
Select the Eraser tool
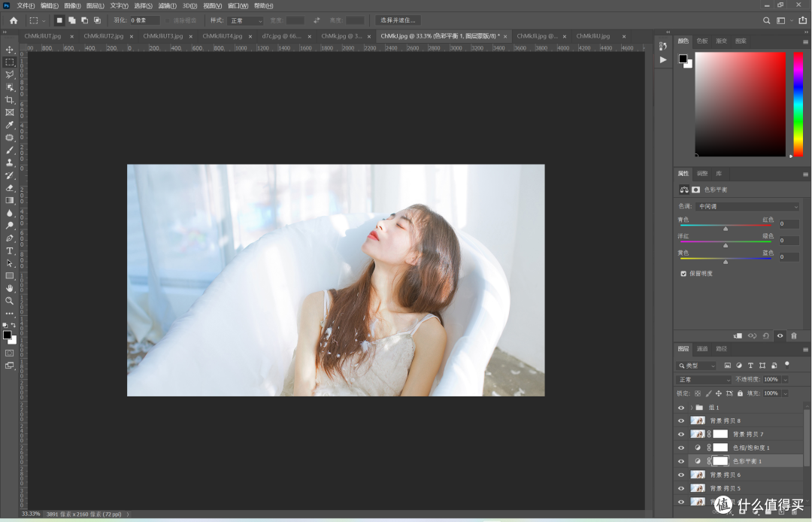pyautogui.click(x=9, y=187)
